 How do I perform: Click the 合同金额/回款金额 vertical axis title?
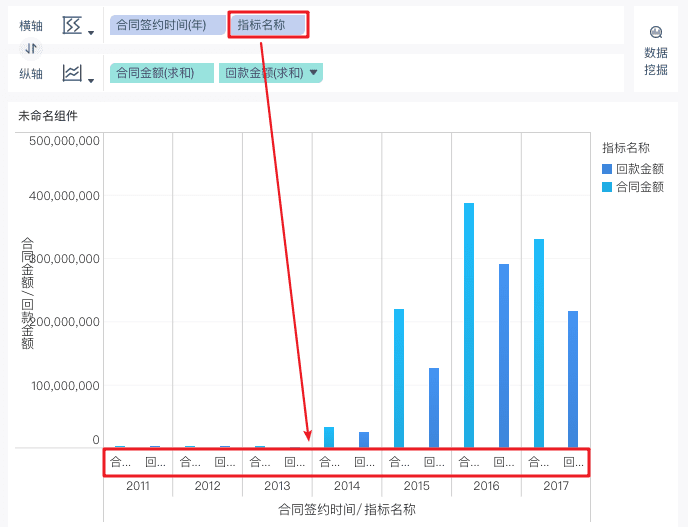coord(28,293)
